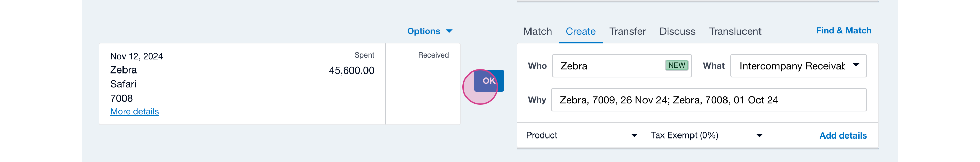Click the Add details link
The height and width of the screenshot is (162, 980).
843,136
